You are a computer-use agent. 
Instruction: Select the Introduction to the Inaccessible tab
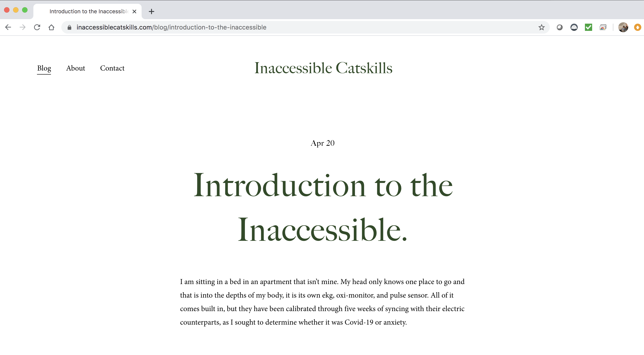(x=87, y=11)
